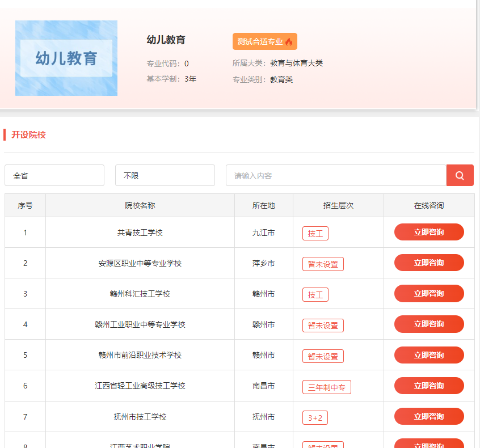Screen dimensions: 480x448
Task: Click the flame icon on 测试合适专业 button
Action: tap(288, 41)
